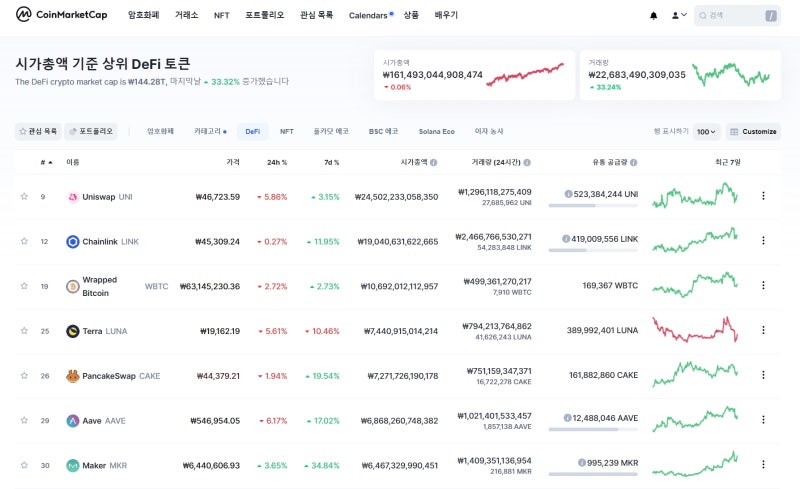Open the three-dot menu for Aave
Screen dimensions: 800x489
(x=763, y=420)
